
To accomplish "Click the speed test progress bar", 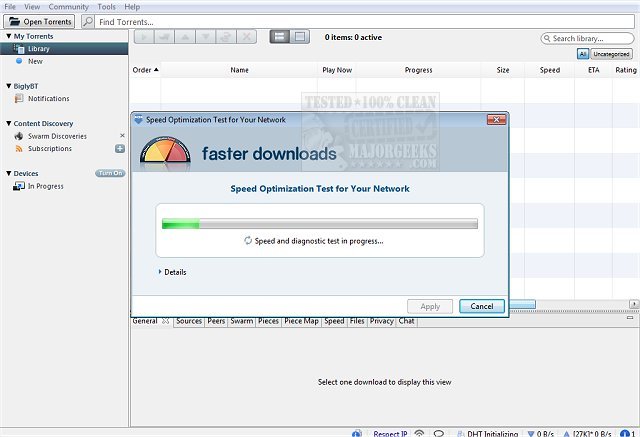I will [319, 224].
